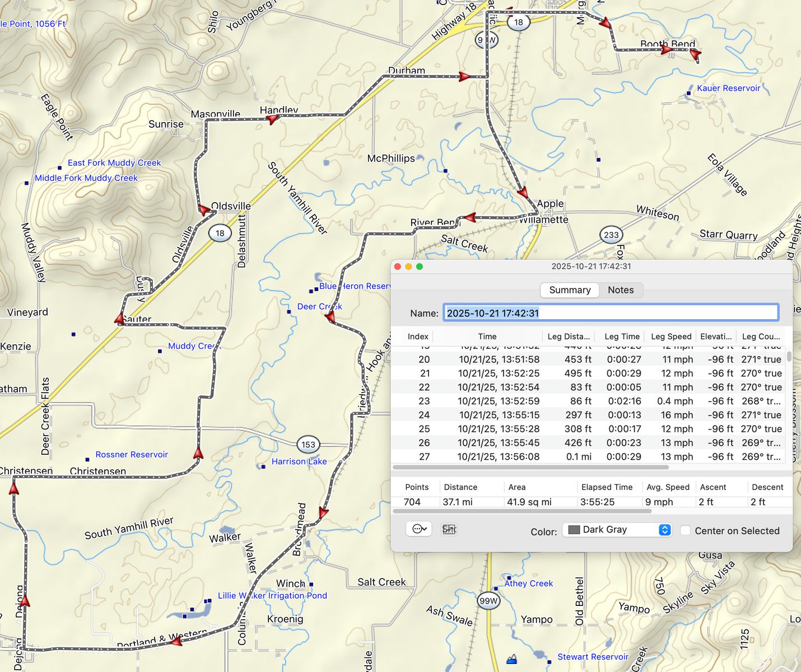This screenshot has height=672, width=801.
Task: Click the route 18 shield beside Delashmutt
Action: click(x=220, y=233)
